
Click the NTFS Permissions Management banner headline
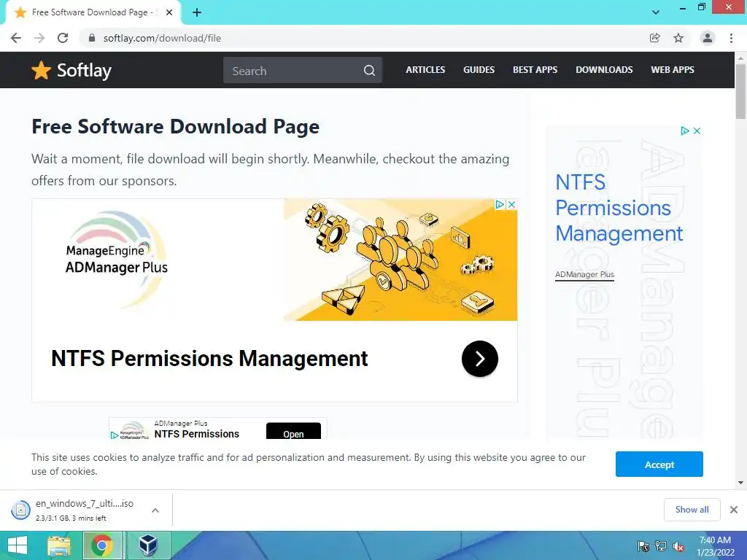209,358
